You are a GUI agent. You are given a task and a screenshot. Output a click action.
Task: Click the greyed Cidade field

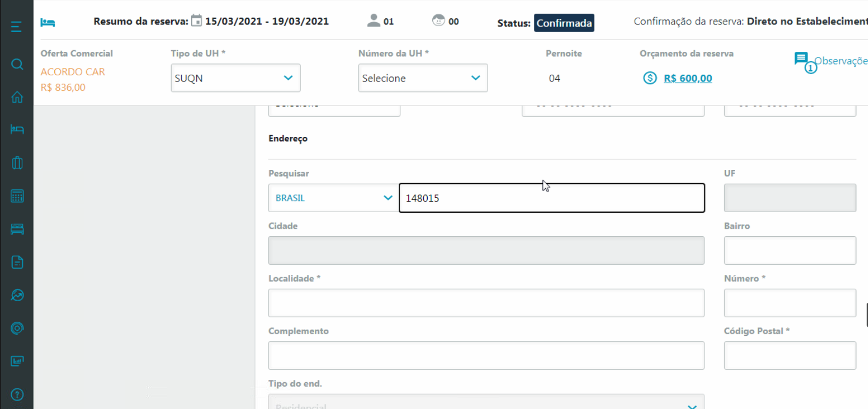tap(486, 250)
